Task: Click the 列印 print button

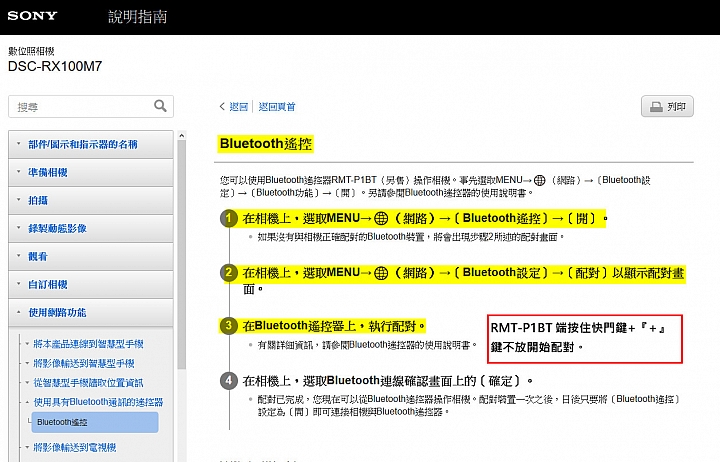Action: tap(667, 107)
